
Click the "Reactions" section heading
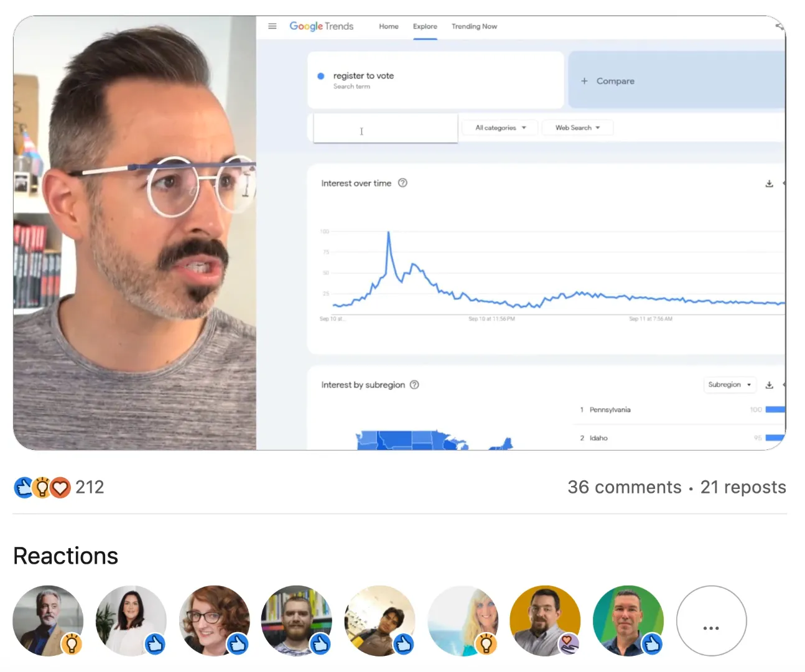(x=66, y=556)
